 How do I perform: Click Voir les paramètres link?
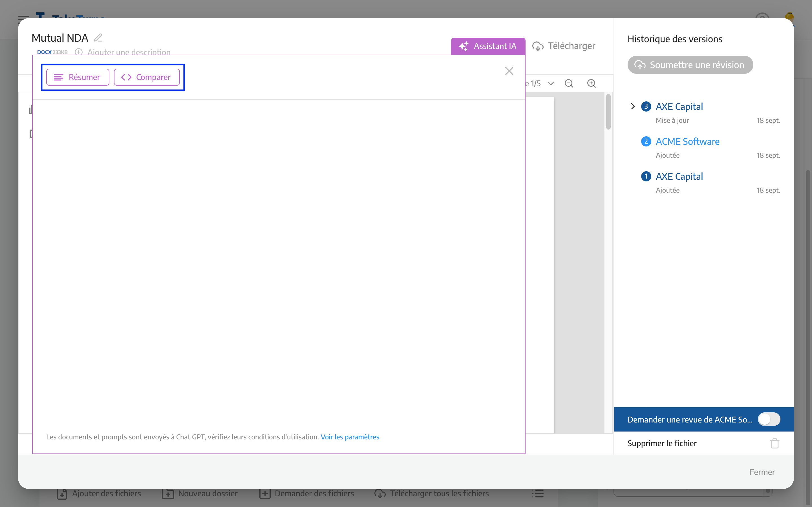point(350,437)
